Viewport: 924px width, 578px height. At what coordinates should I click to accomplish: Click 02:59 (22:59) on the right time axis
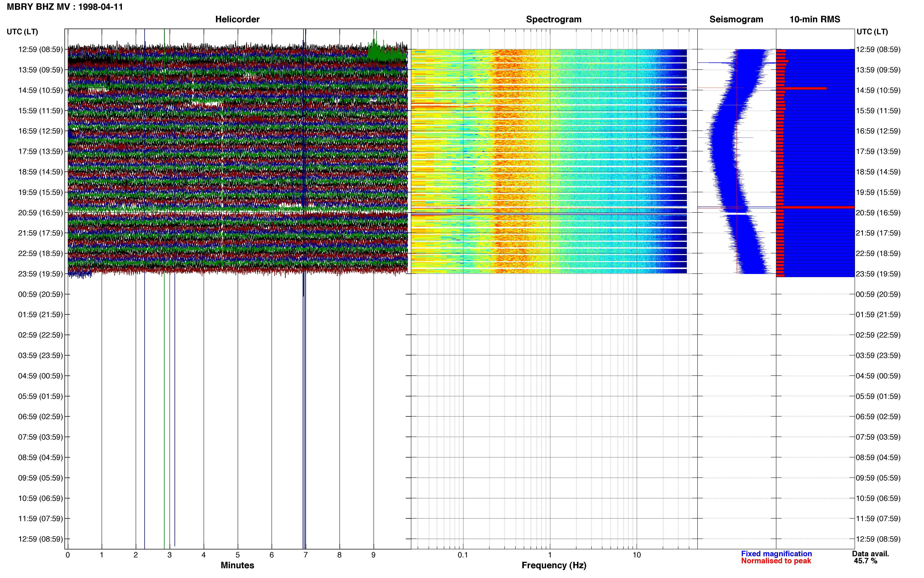coord(878,335)
